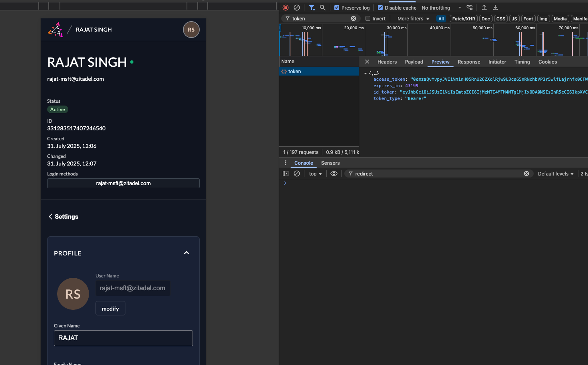This screenshot has width=588, height=365.
Task: Open the Cookies tab
Action: coord(548,62)
